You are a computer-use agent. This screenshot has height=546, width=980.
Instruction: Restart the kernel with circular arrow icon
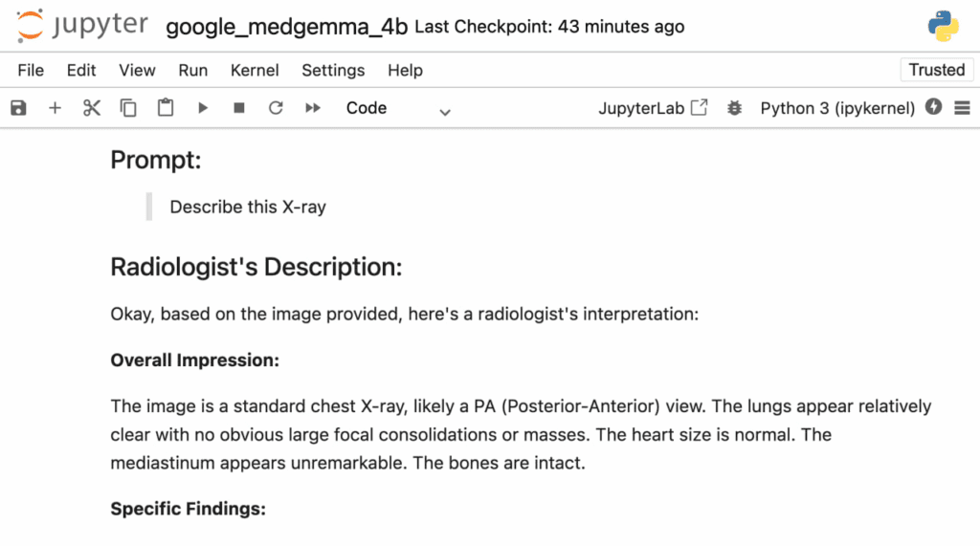[x=276, y=108]
